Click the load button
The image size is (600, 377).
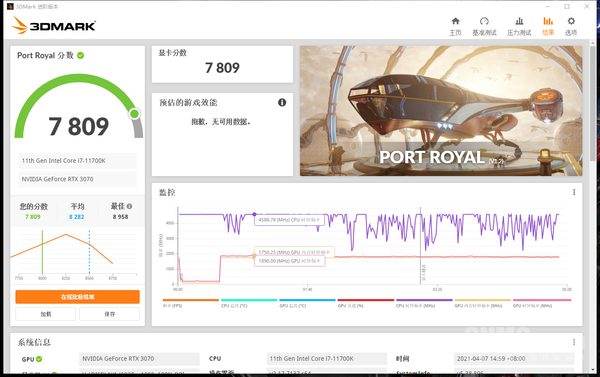pyautogui.click(x=46, y=314)
